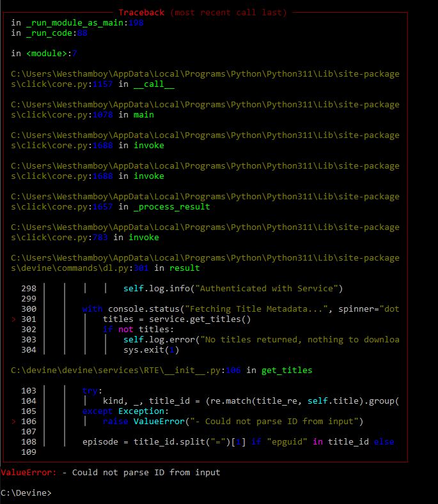Click the 'epguid' string on line 108
438x504 pixels.
pos(286,442)
